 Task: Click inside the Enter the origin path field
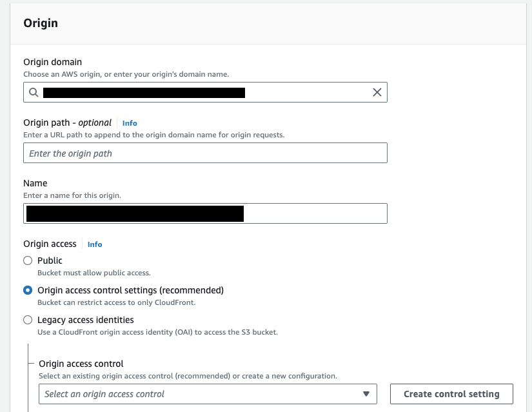tap(206, 153)
